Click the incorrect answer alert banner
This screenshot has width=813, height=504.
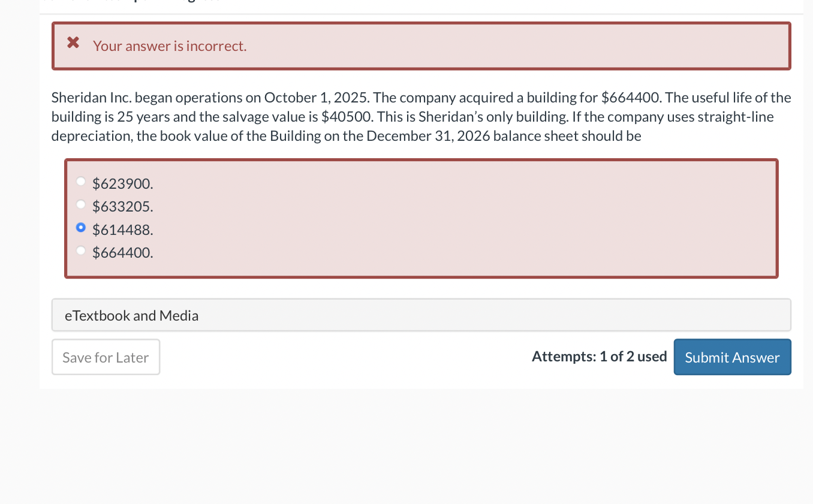[x=420, y=45]
